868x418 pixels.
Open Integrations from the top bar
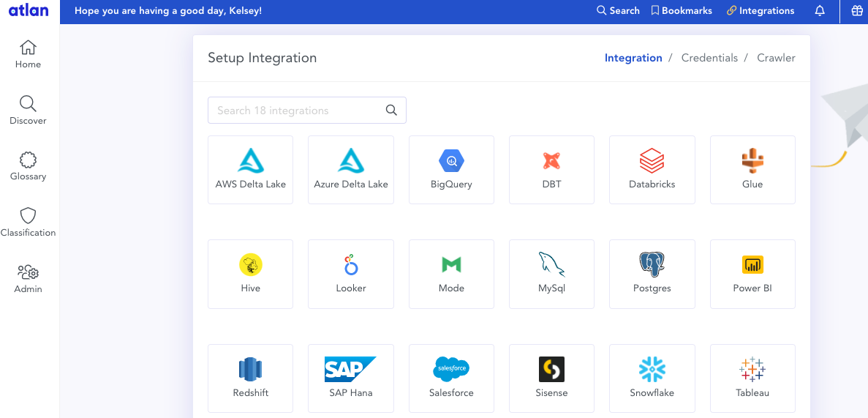pos(761,10)
